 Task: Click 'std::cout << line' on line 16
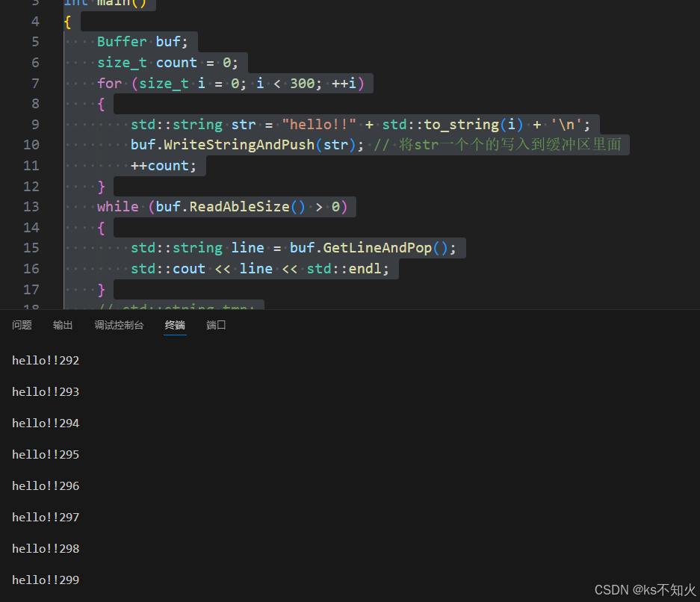(x=202, y=269)
